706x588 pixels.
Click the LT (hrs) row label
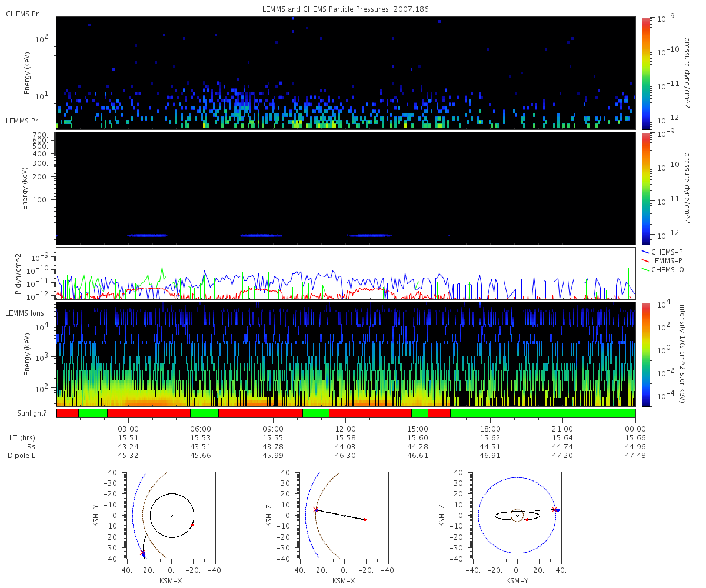[x=22, y=438]
